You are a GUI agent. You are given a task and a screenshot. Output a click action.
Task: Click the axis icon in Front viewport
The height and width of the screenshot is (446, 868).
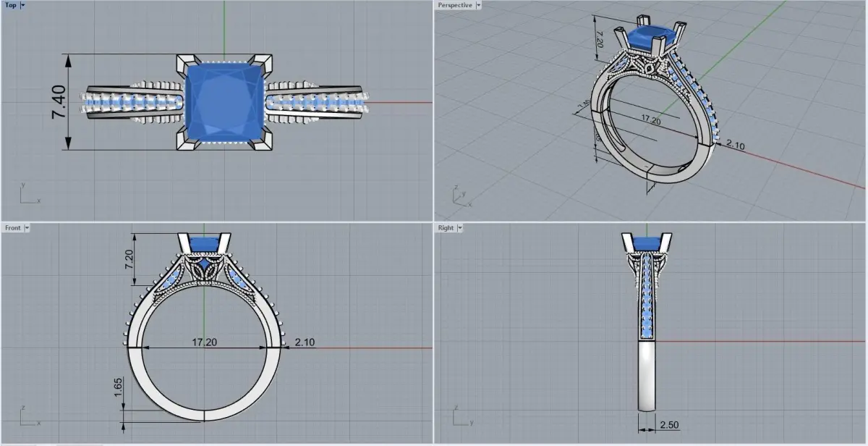click(x=29, y=416)
